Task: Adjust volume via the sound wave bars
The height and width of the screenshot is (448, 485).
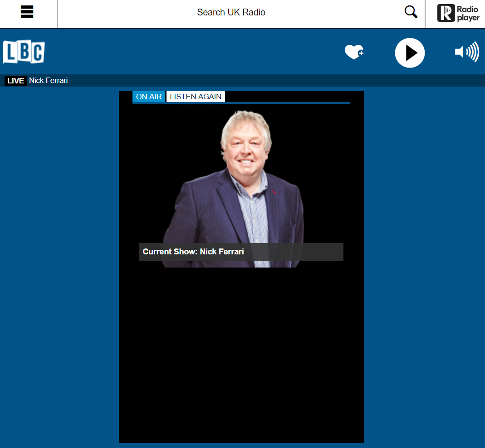Action: (473, 52)
